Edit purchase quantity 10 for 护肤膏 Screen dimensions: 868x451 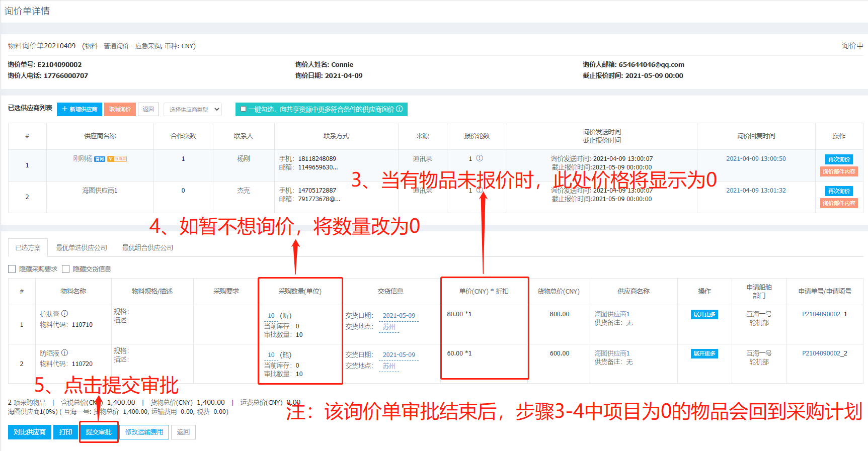tap(271, 316)
